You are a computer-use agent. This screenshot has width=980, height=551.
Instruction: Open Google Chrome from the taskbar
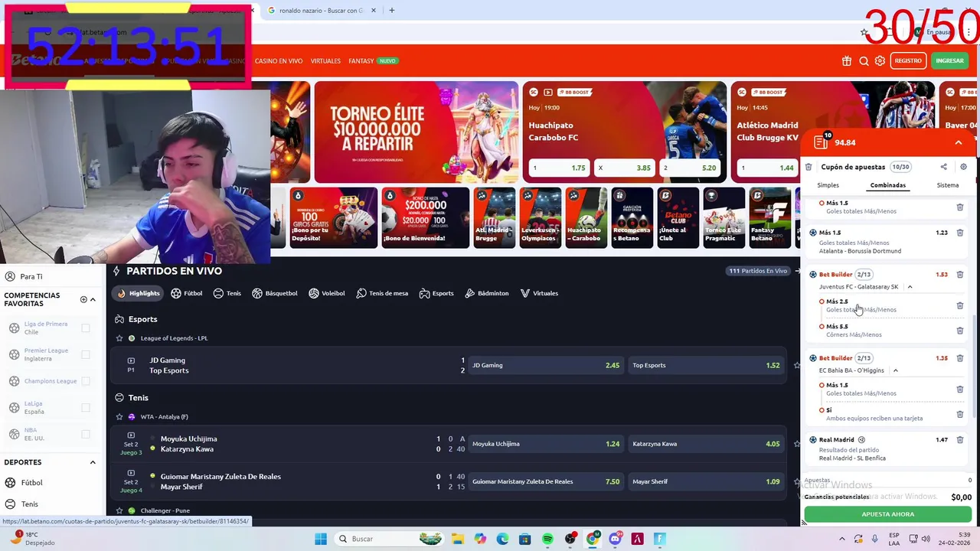593,539
